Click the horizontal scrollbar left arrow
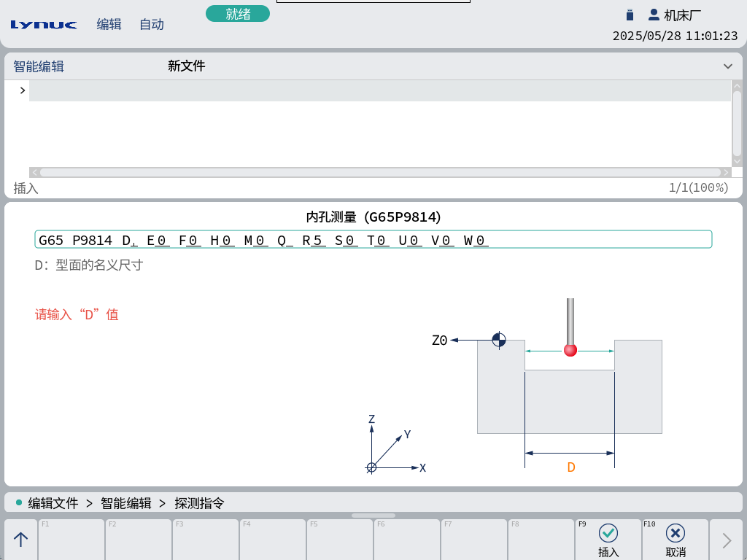 [34, 172]
